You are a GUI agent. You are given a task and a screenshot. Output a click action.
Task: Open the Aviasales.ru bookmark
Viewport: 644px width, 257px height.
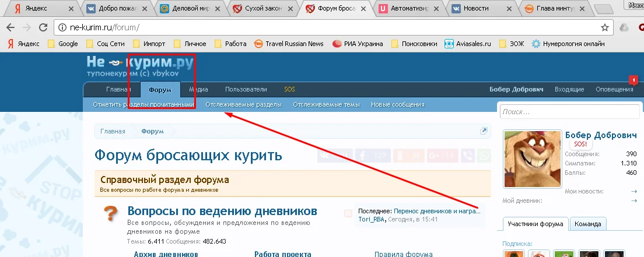click(x=467, y=44)
